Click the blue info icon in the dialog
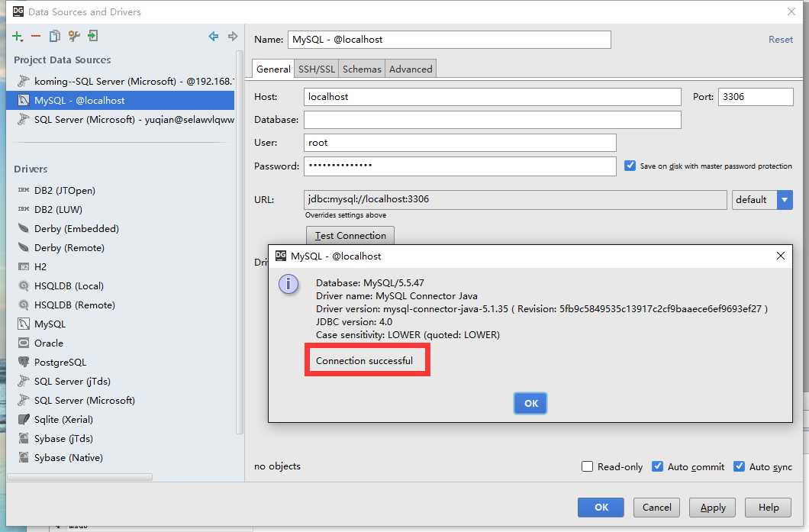Image resolution: width=809 pixels, height=532 pixels. (288, 284)
